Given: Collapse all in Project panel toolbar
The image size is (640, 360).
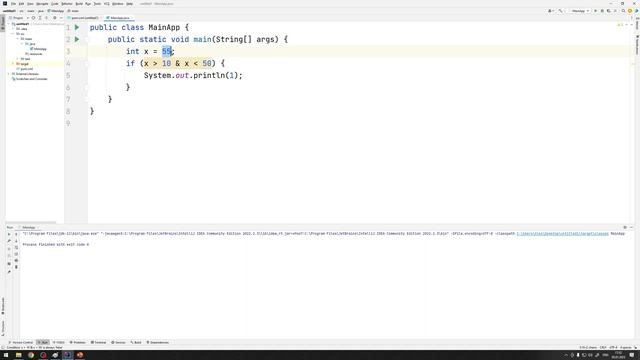Looking at the screenshot, I should point(47,18).
